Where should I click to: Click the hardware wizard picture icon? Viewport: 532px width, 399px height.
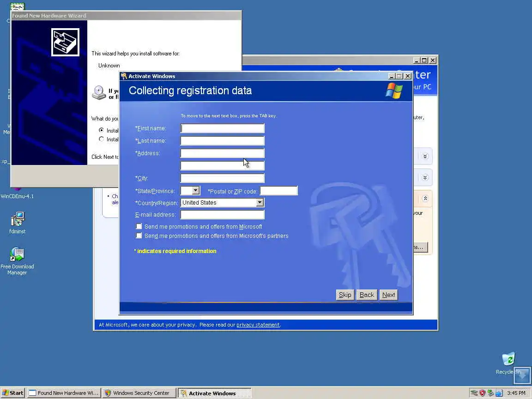click(x=65, y=42)
